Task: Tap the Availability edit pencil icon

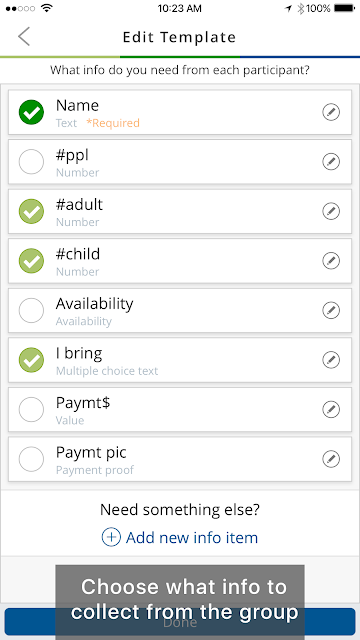Action: pos(331,310)
